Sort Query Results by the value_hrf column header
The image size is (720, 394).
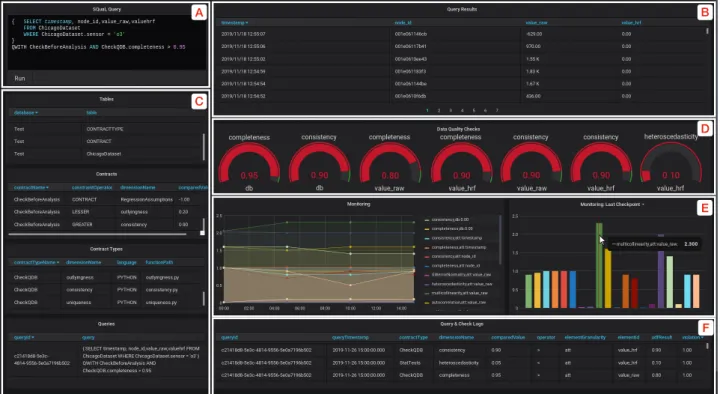631,23
